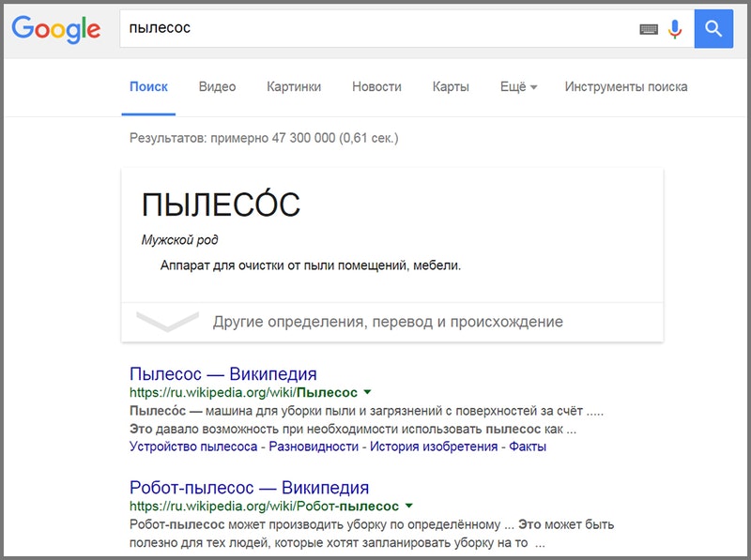The image size is (751, 560).
Task: Open Инструменты поиска options
Action: coord(625,87)
